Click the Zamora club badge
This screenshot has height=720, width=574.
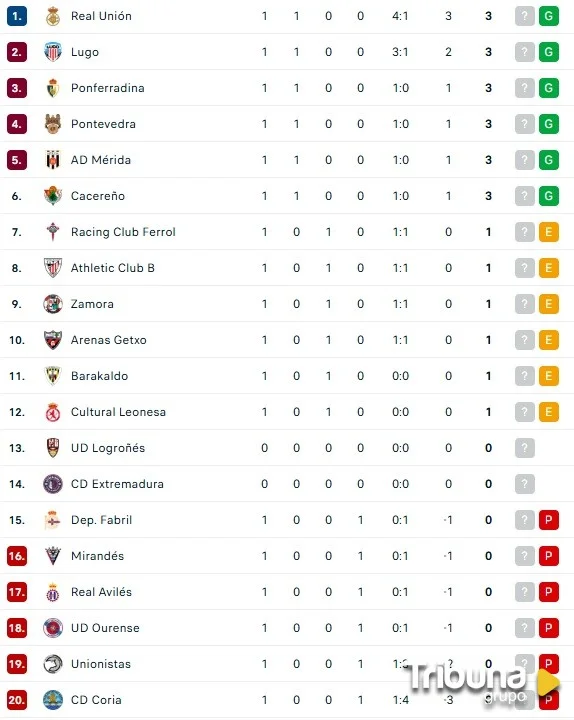(x=53, y=304)
